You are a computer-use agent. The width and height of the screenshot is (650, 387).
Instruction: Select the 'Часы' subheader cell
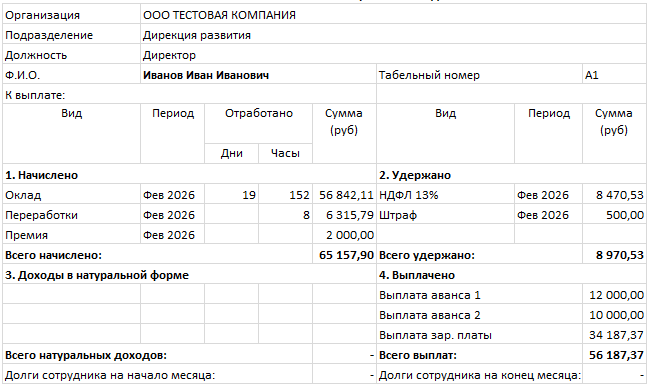click(x=285, y=153)
